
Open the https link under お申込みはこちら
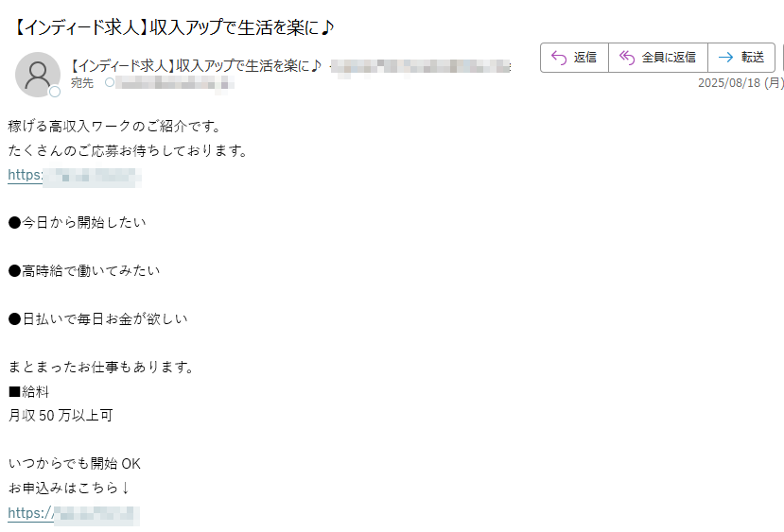coord(74,514)
